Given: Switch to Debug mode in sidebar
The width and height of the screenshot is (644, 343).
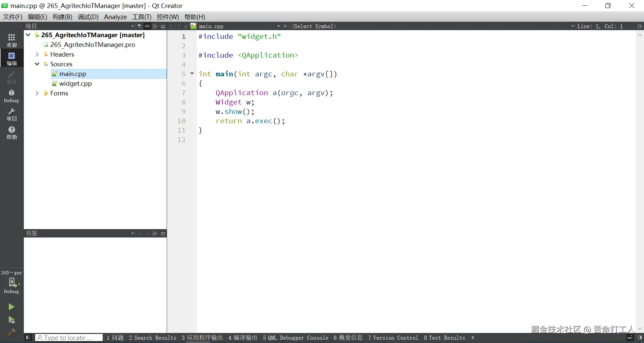Looking at the screenshot, I should point(12,96).
